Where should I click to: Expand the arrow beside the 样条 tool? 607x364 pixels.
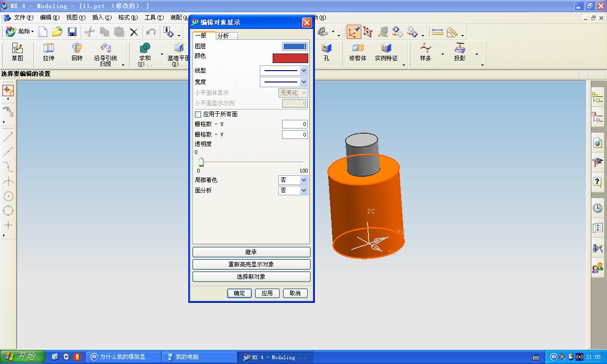click(442, 55)
